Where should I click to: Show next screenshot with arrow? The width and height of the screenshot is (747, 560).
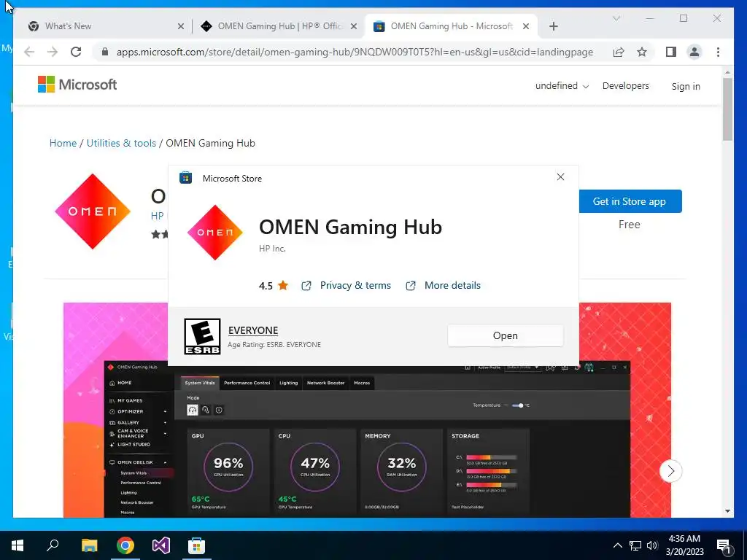point(671,471)
